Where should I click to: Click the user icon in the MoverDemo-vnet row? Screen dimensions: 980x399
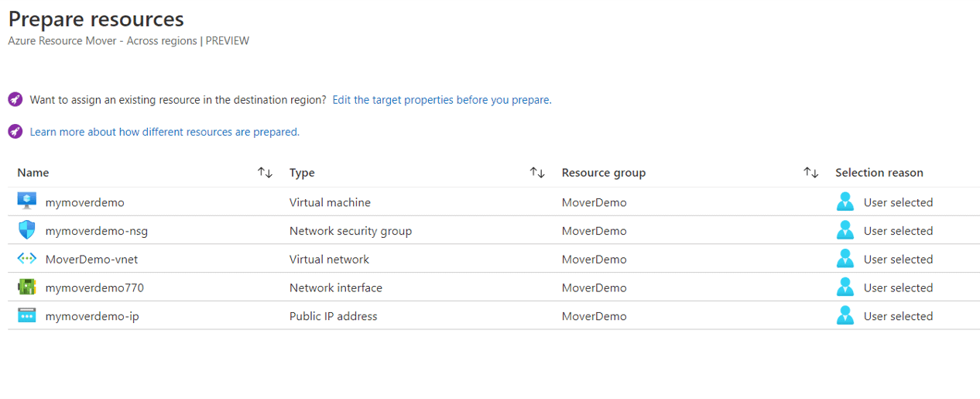pyautogui.click(x=845, y=259)
